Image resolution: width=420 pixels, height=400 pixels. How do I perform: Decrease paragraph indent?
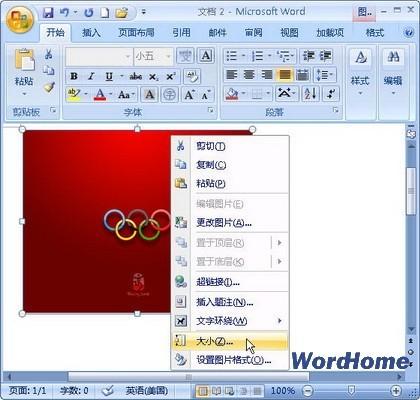[x=308, y=56]
